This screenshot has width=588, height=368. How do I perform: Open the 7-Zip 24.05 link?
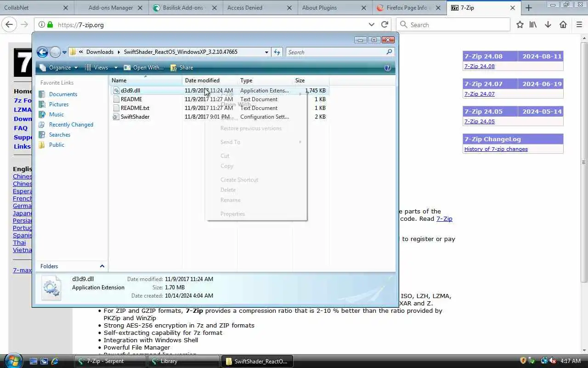(479, 121)
